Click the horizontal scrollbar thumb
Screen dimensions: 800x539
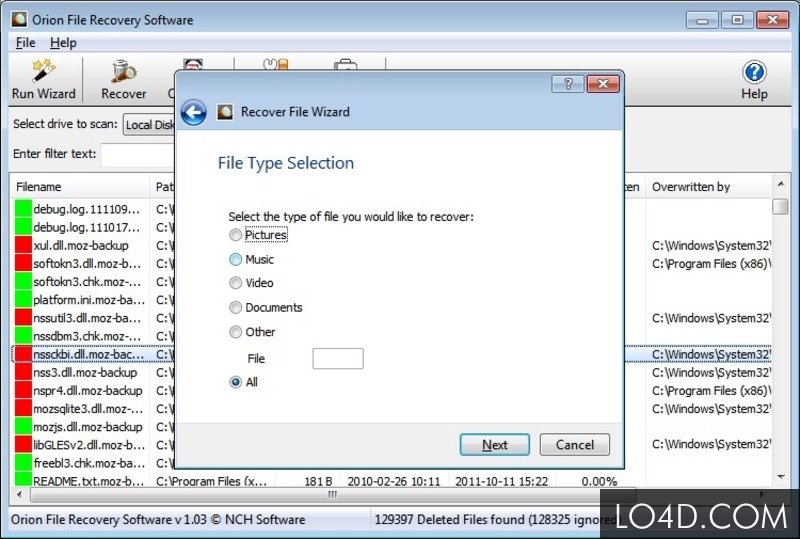click(333, 494)
